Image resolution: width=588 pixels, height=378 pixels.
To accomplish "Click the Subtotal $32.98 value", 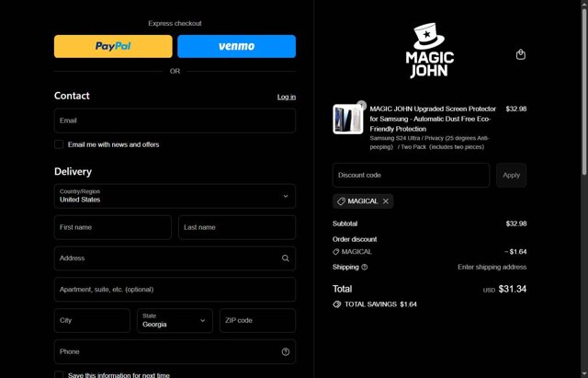I will click(516, 223).
